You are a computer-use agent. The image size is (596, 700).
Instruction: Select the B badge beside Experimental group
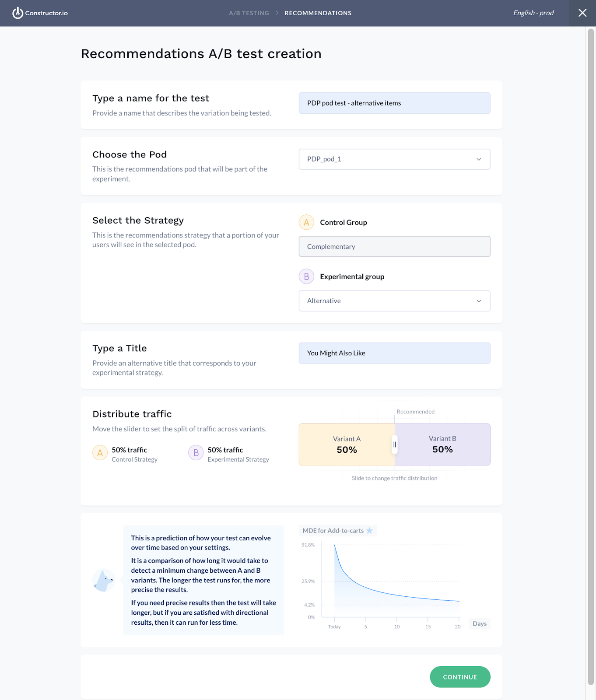point(306,276)
